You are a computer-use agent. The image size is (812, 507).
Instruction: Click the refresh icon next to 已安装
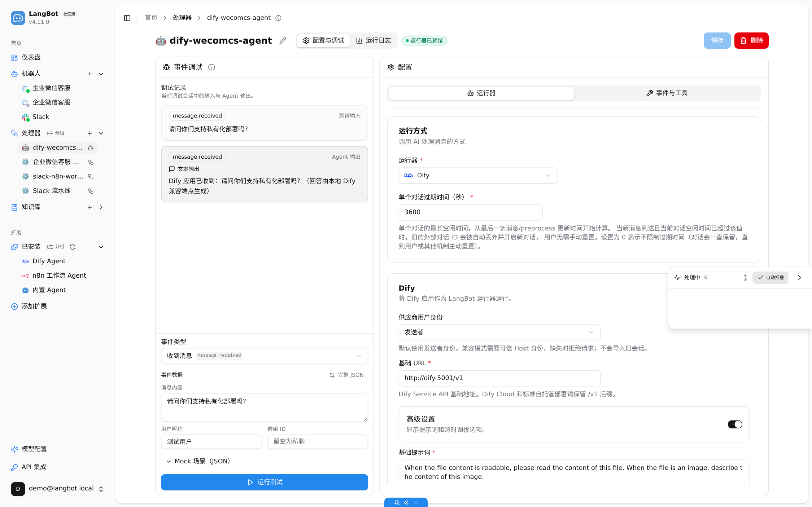[x=73, y=247]
